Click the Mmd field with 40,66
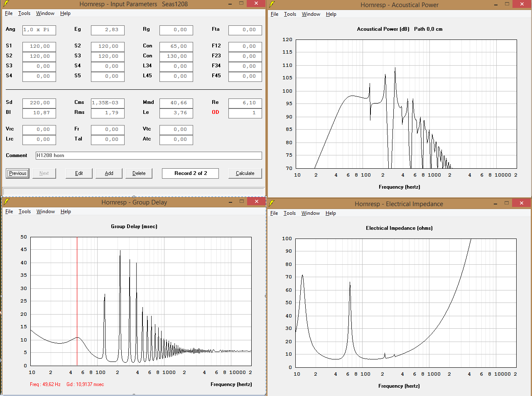Screen dimensions: 532x396 176,103
